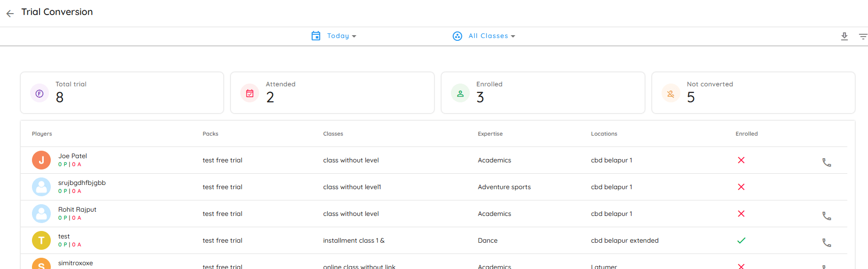The width and height of the screenshot is (868, 269).
Task: Click the red cross for srujbgdhfbjgbb
Action: point(741,187)
